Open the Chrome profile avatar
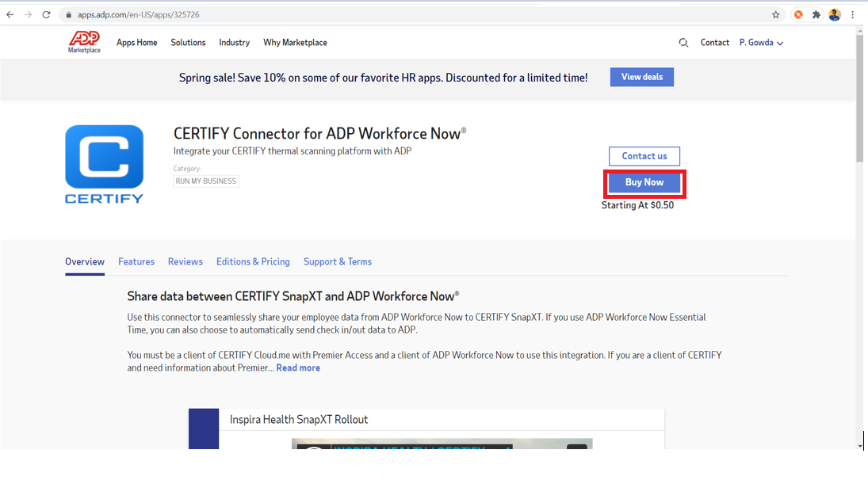Viewport: 868px width, 484px height. (835, 15)
